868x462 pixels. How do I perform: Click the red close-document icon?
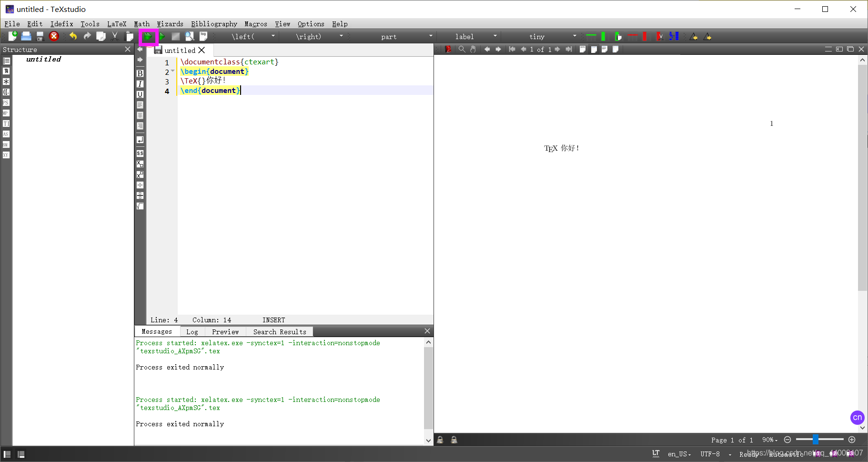pos(54,36)
